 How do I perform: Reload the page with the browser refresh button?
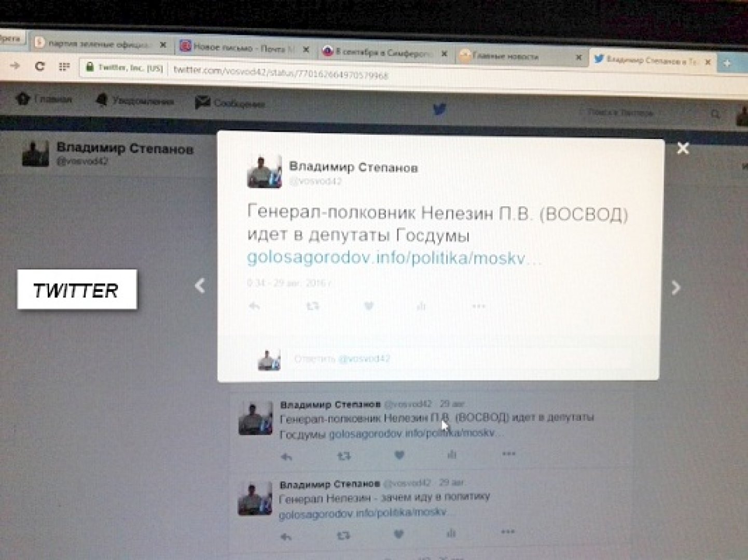click(x=39, y=66)
